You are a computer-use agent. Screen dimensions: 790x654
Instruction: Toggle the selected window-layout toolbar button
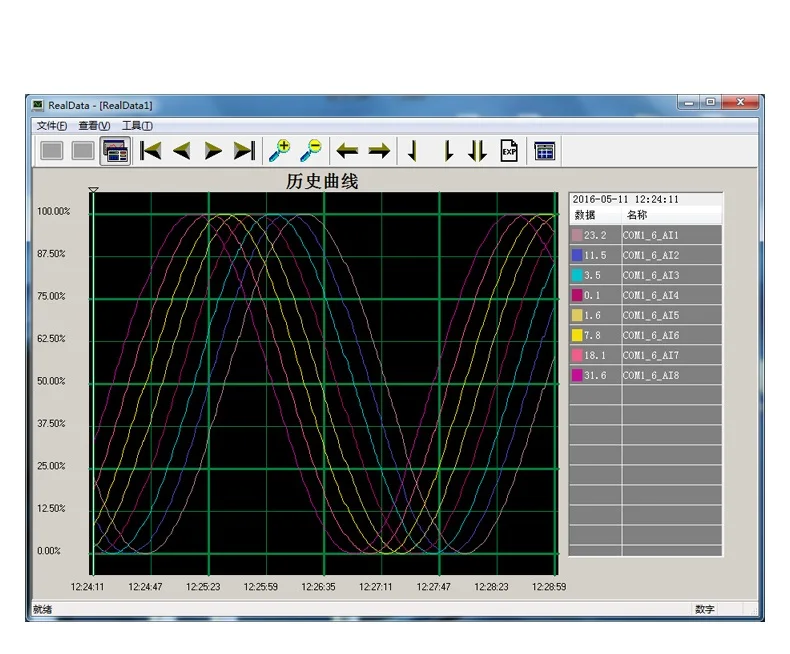[x=115, y=151]
